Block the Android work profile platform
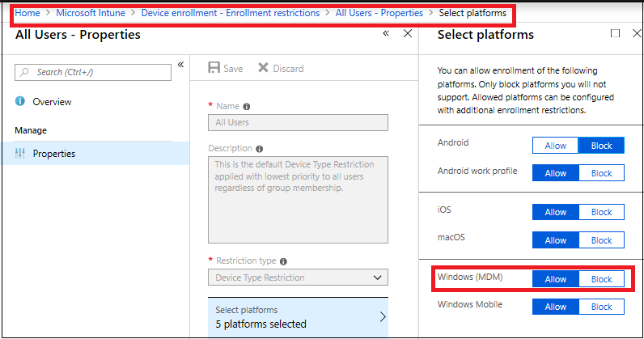The height and width of the screenshot is (339, 644). coord(601,173)
